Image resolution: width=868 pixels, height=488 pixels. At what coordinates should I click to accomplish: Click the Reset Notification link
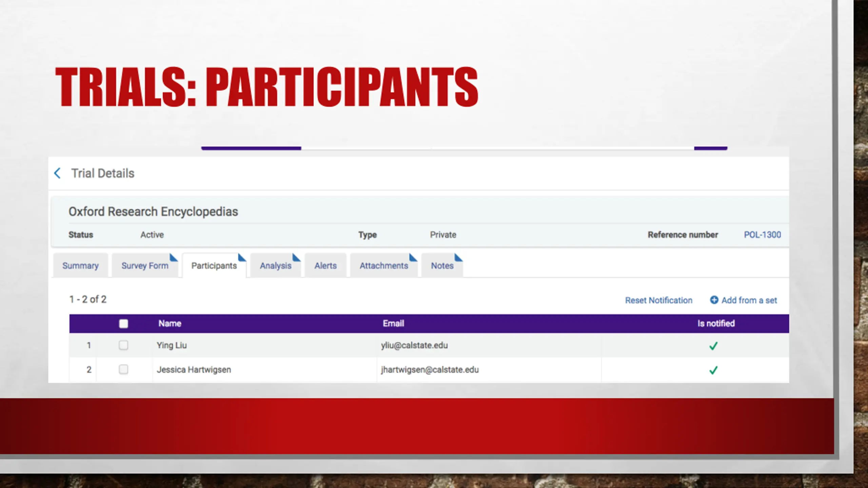[x=658, y=300]
